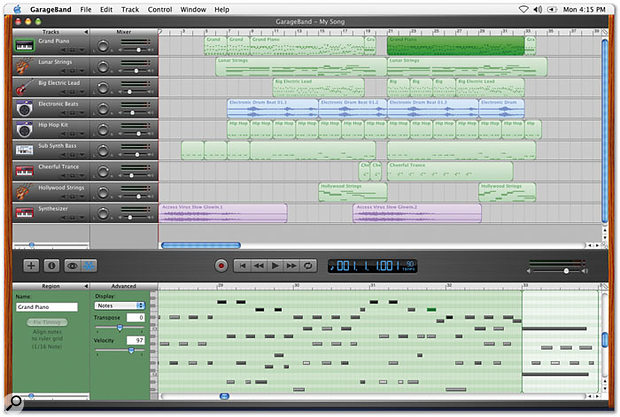Select the Hollywood Strings track icon
This screenshot has height=417, width=620.
click(24, 192)
